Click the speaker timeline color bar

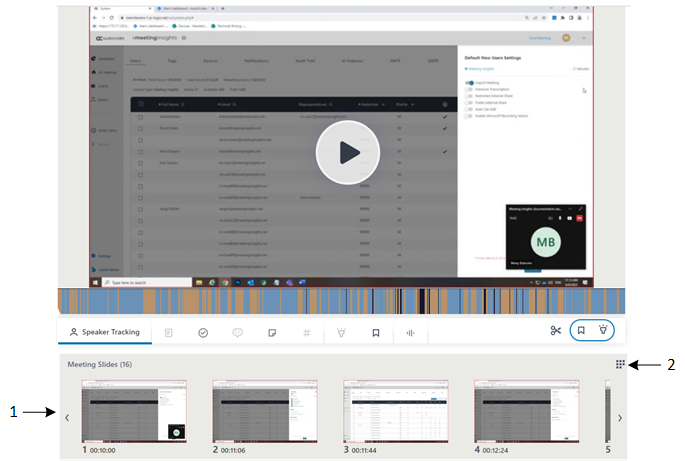[x=340, y=301]
